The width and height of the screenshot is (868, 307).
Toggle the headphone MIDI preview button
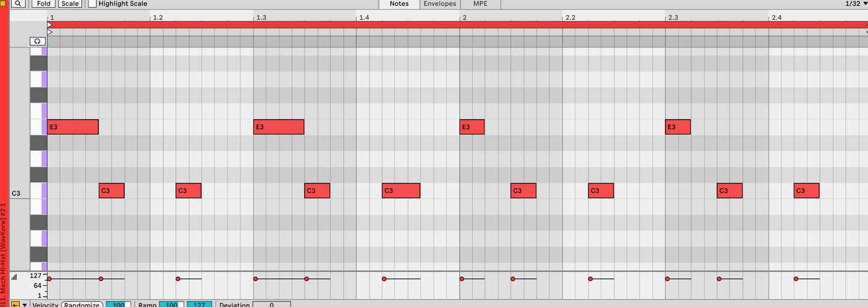point(38,41)
